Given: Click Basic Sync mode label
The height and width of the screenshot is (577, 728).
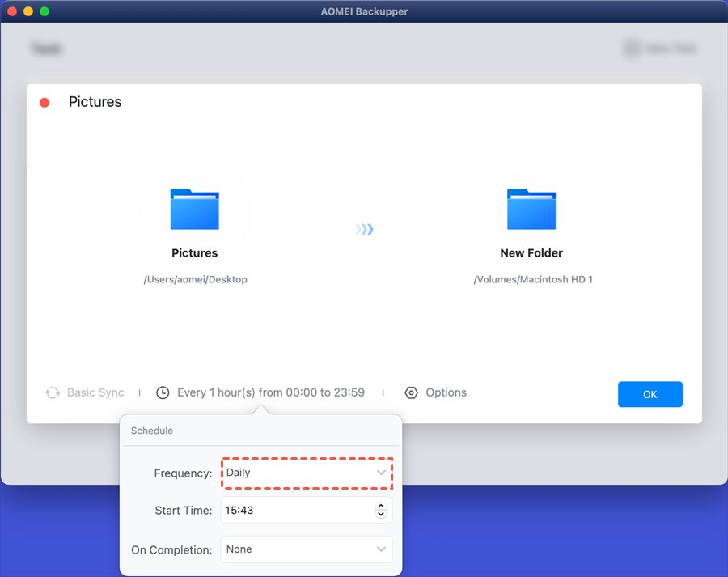Looking at the screenshot, I should point(95,392).
